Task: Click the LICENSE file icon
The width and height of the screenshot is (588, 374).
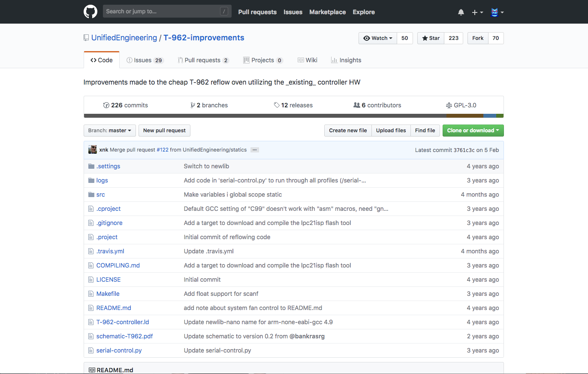Action: coord(90,280)
